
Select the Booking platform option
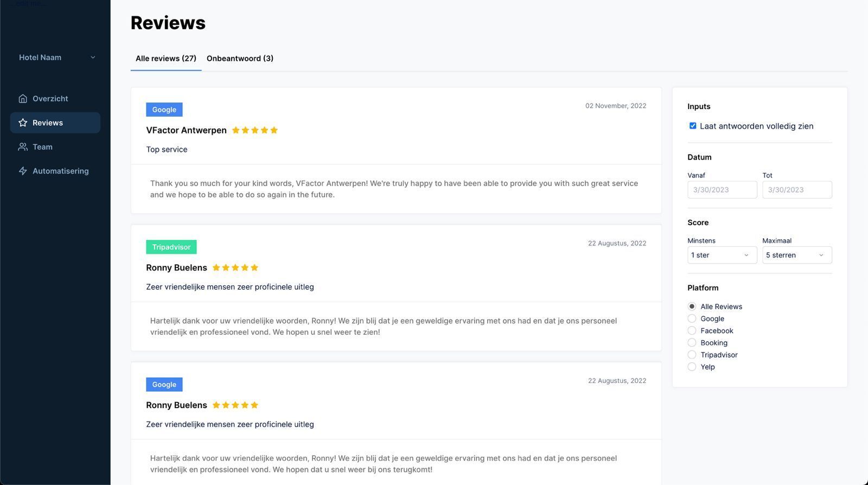click(692, 343)
